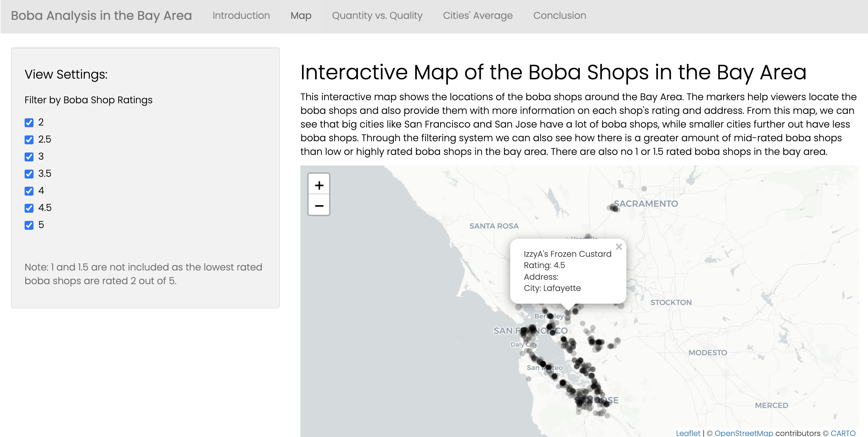Open the Conclusion tab

(560, 15)
